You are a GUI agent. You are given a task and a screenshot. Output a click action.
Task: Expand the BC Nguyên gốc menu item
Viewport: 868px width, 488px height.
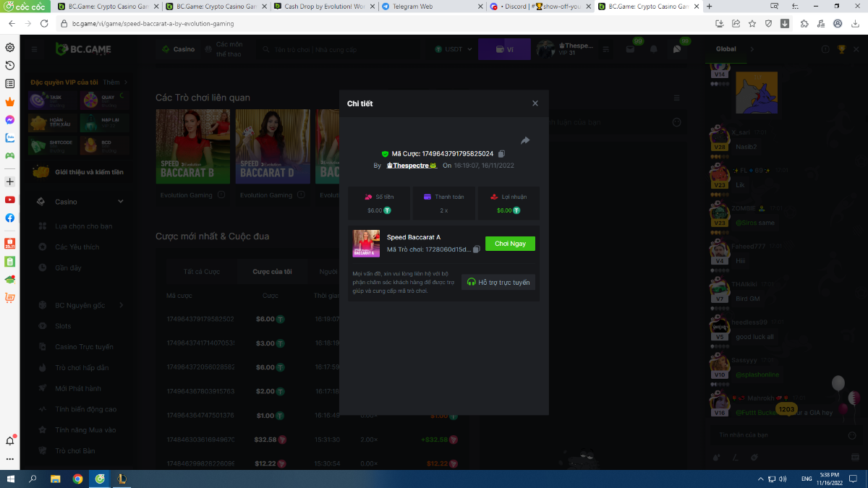click(121, 305)
